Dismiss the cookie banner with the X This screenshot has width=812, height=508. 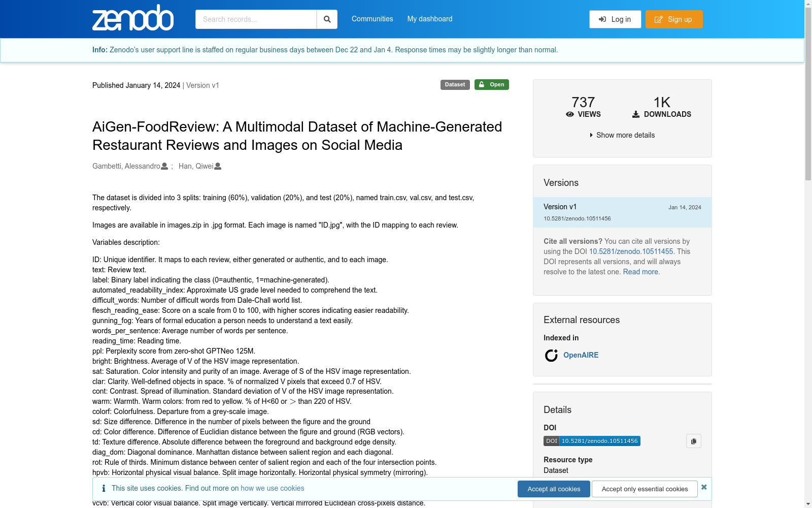[704, 487]
